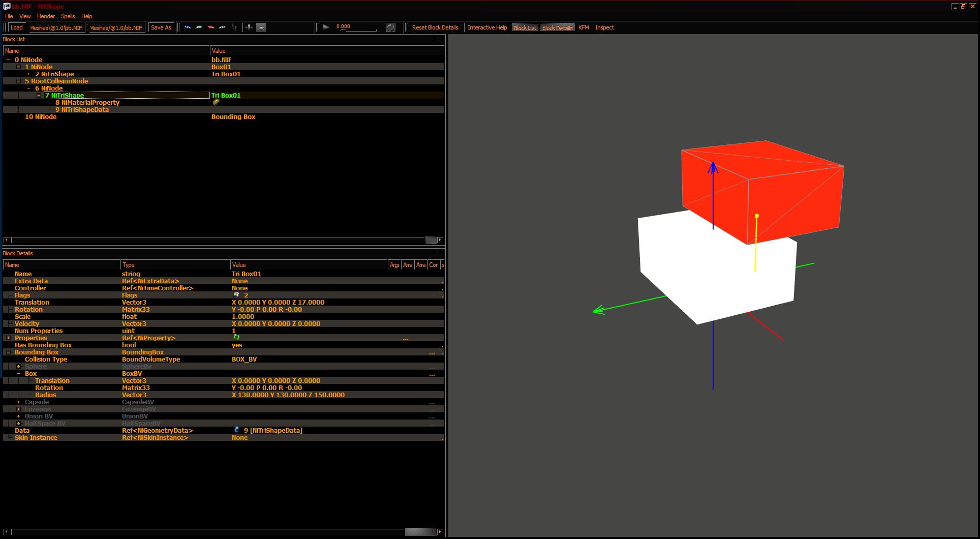Viewport: 980px width, 539px height.
Task: Toggle the KFM panel button
Action: point(584,27)
